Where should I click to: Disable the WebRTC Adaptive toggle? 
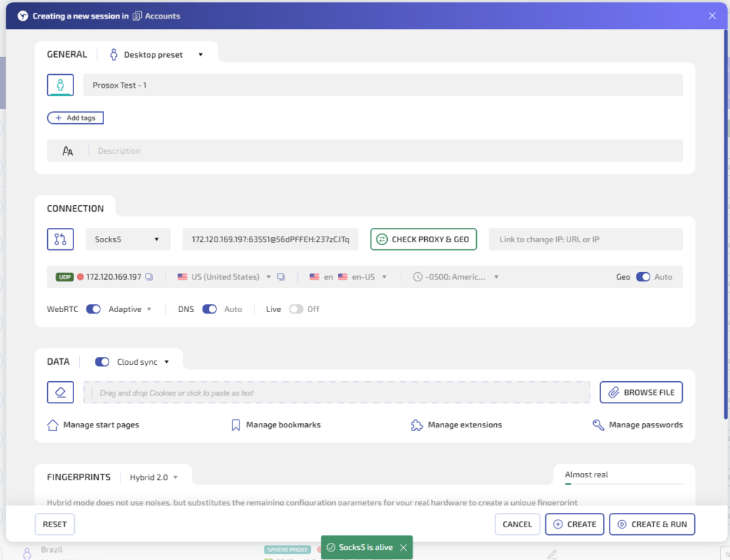(93, 308)
